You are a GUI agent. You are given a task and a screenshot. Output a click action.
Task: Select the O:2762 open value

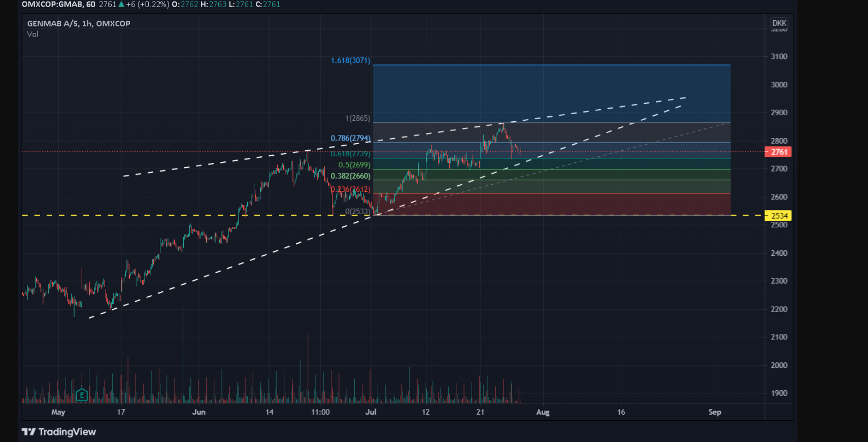tap(185, 4)
